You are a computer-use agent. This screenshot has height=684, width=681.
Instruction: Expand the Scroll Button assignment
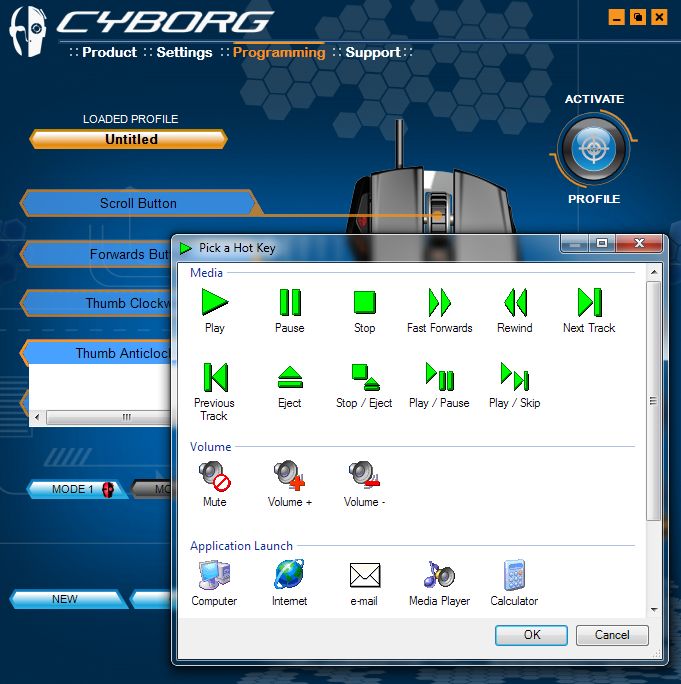point(138,203)
